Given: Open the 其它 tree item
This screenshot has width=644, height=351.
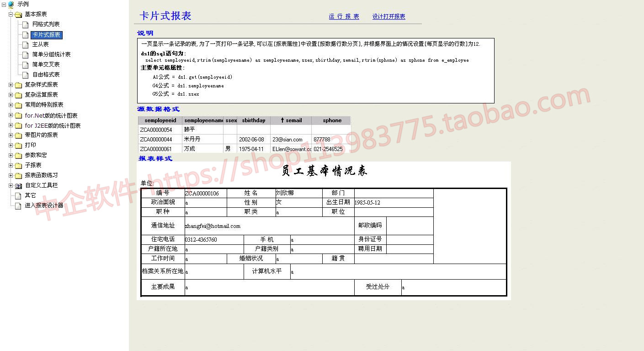Looking at the screenshot, I should point(30,195).
